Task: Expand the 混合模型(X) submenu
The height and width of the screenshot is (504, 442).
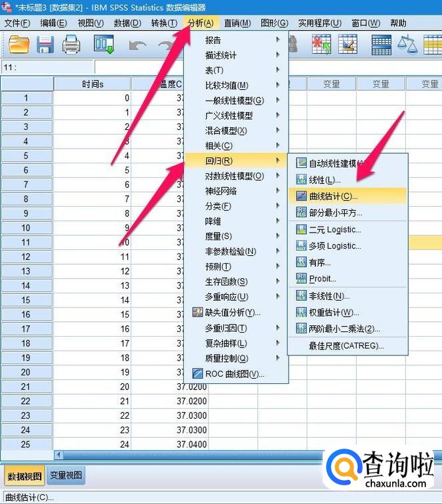Action: tap(236, 131)
